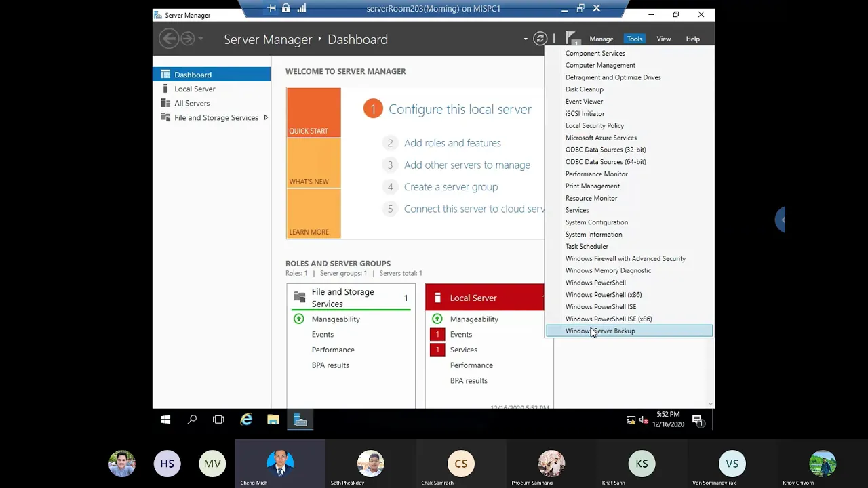Click the green Manageability icon under Local Server
The height and width of the screenshot is (488, 868).
point(437,319)
